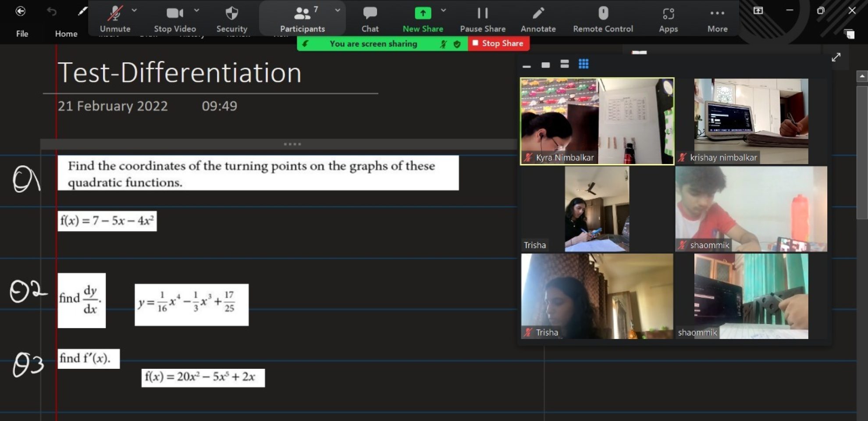Click muted mic icon in sharing bar

pos(444,44)
